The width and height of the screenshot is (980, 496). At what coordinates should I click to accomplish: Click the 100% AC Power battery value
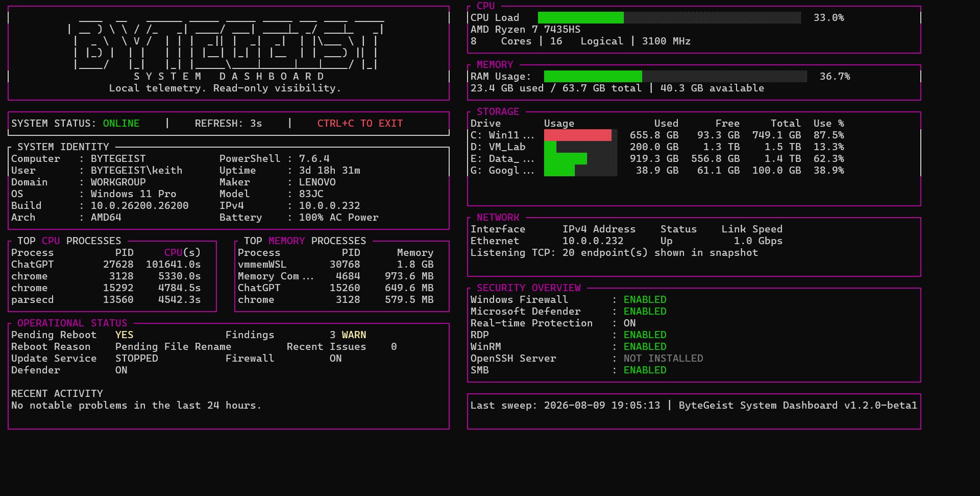(x=339, y=217)
